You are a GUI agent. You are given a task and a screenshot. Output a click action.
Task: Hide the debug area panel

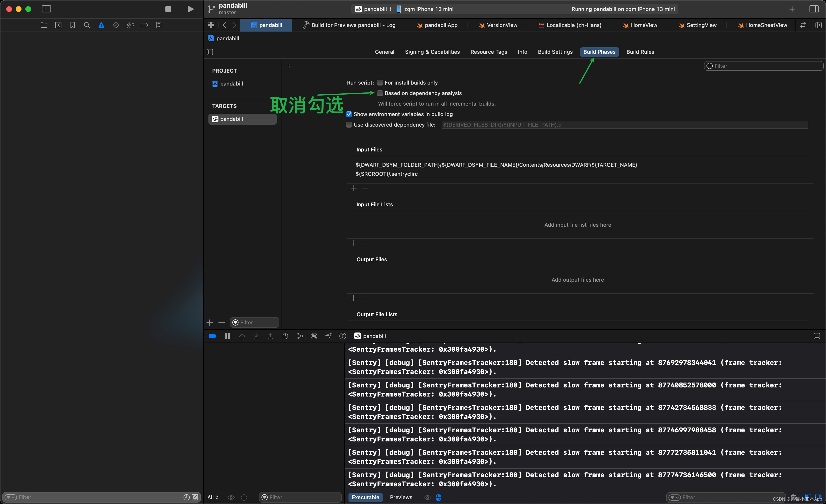[x=817, y=336]
